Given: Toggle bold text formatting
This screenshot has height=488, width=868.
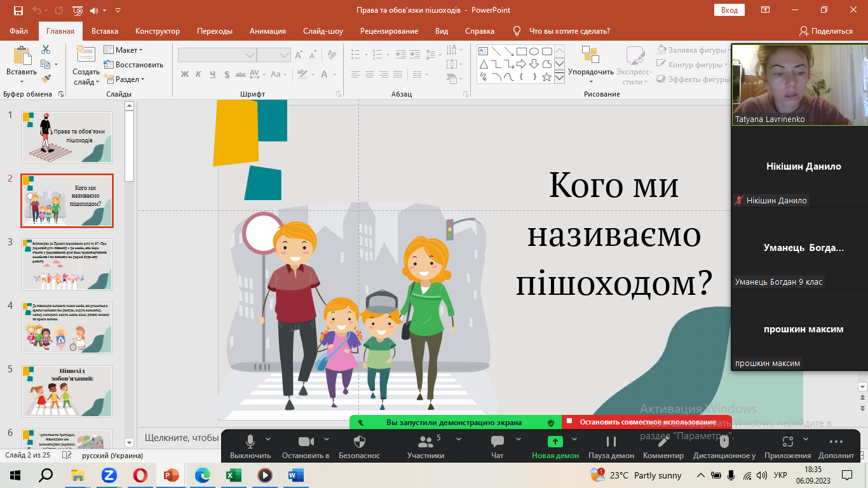Looking at the screenshot, I should pos(185,74).
